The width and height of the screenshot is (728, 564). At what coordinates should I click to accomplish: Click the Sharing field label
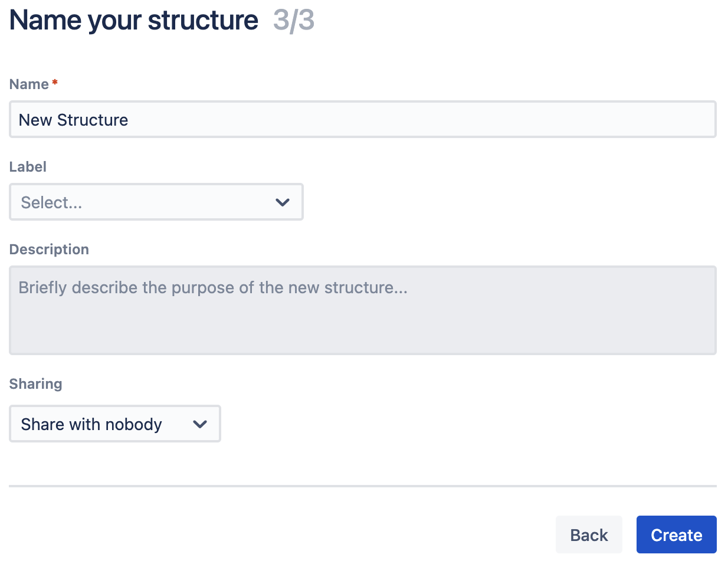tap(35, 384)
